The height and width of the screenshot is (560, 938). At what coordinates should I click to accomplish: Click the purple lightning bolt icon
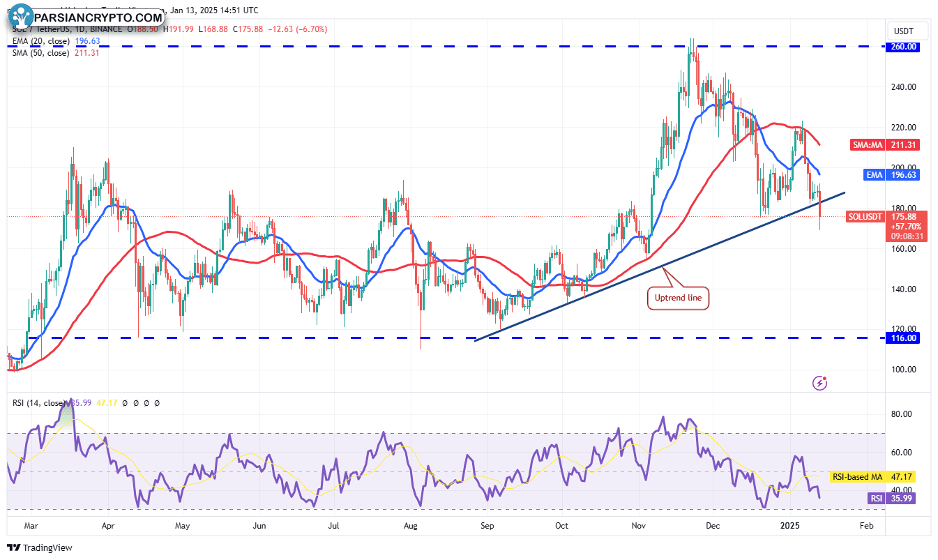click(x=820, y=383)
